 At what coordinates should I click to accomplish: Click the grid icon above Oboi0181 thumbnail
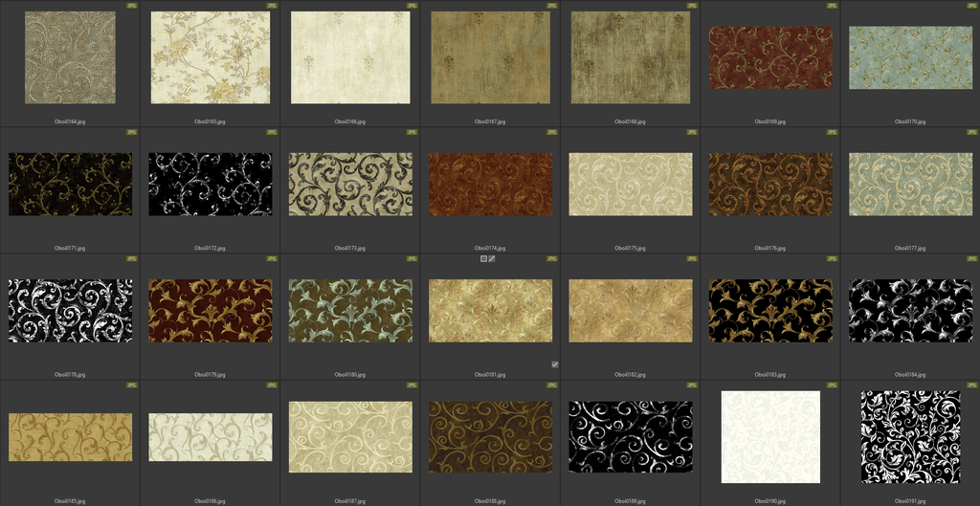click(483, 258)
